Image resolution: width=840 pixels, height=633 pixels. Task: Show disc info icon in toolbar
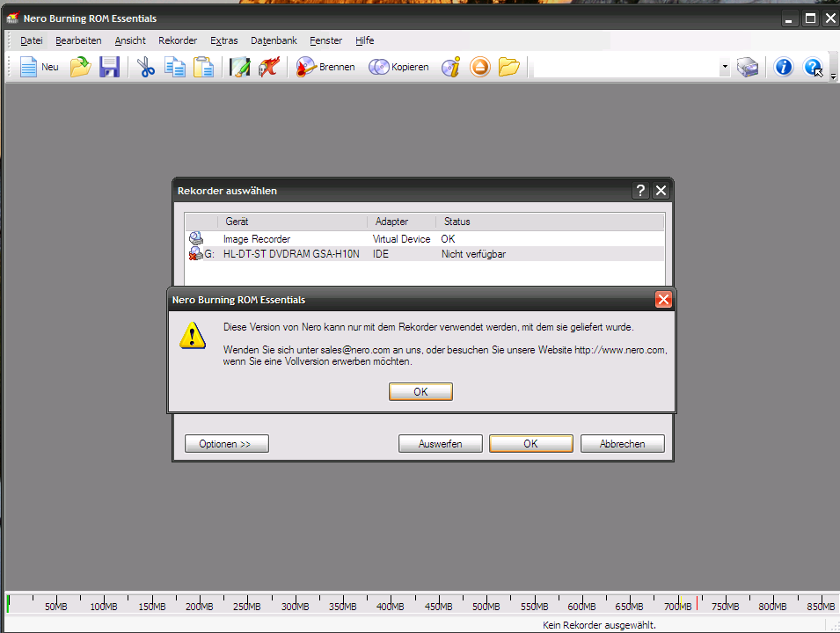[x=450, y=67]
